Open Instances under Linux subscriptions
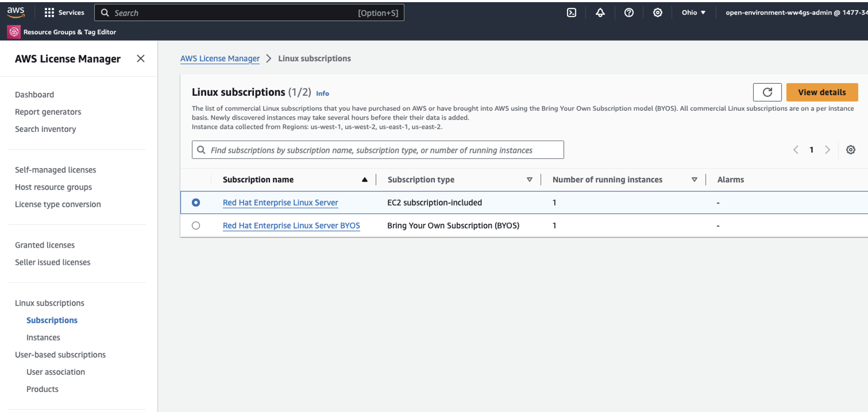 tap(43, 337)
